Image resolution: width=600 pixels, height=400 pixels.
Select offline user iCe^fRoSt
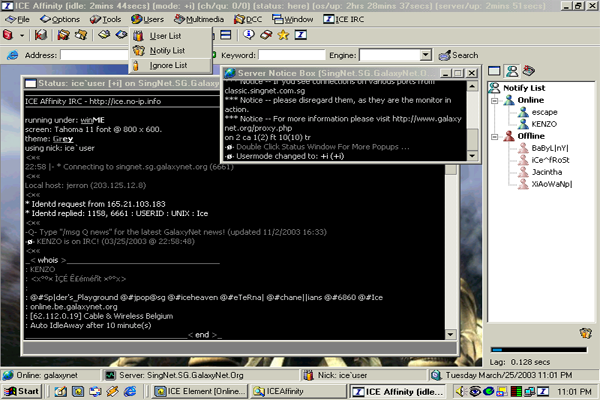coord(550,160)
